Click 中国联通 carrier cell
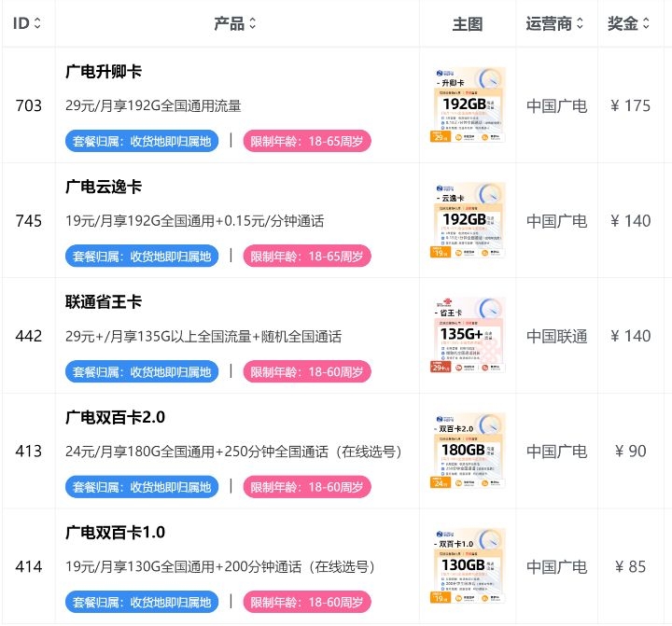 (556, 336)
